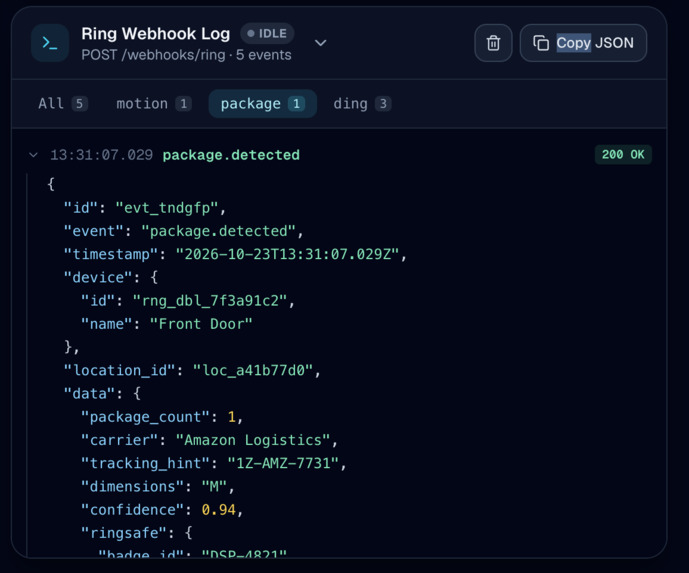Select the All tab

(x=63, y=104)
